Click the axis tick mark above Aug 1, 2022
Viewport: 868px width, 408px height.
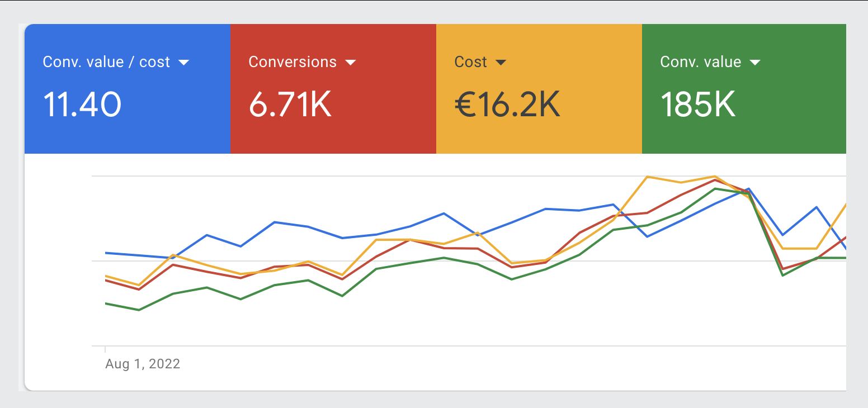[106, 349]
